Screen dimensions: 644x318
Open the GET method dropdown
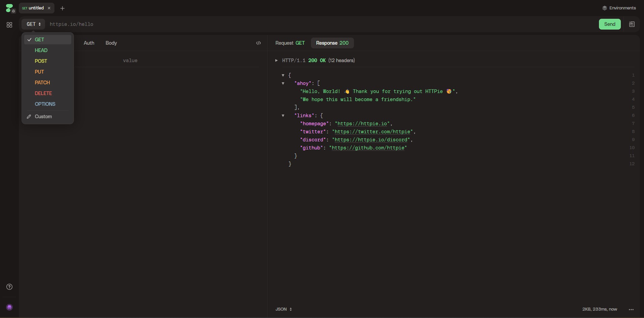34,24
